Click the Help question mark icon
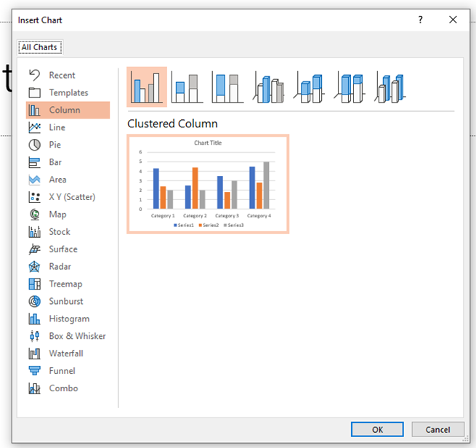The height and width of the screenshot is (448, 476). point(420,20)
